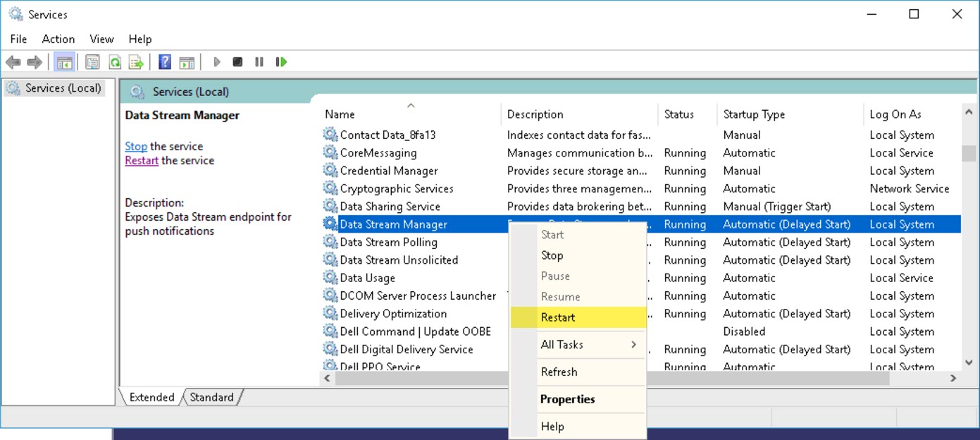Click the vertical scrollbar down arrow
This screenshot has height=440, width=980.
(969, 362)
